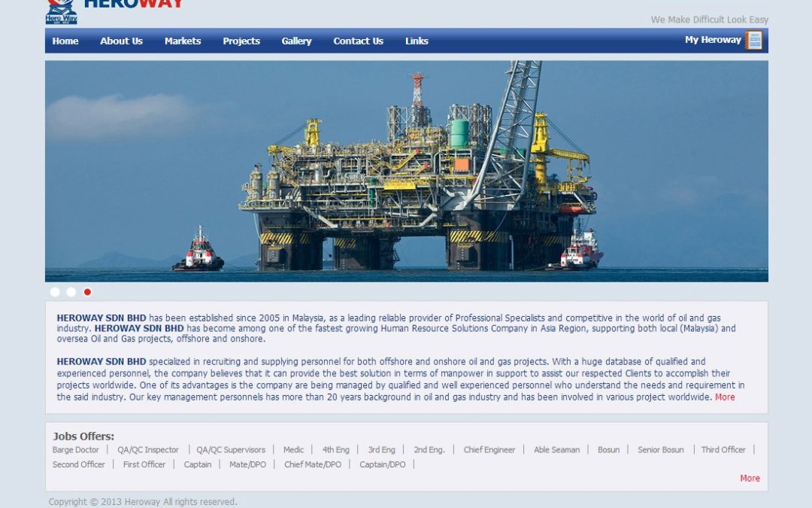Open the My Heroway notebook icon

tap(753, 41)
